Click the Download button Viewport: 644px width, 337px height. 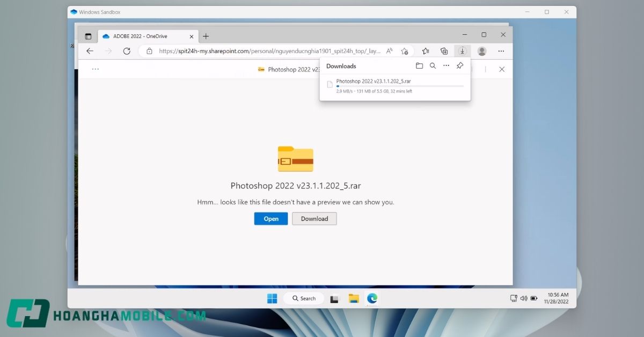314,218
